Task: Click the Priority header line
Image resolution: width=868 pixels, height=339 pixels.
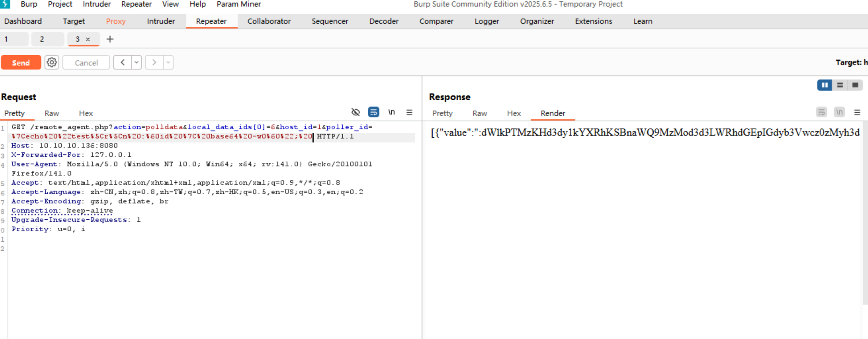Action: [48, 229]
